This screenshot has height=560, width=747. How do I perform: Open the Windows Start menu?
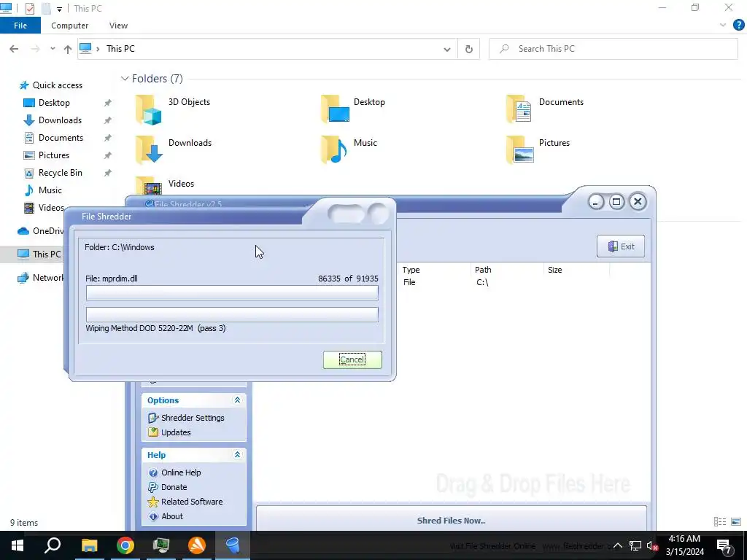click(x=18, y=545)
